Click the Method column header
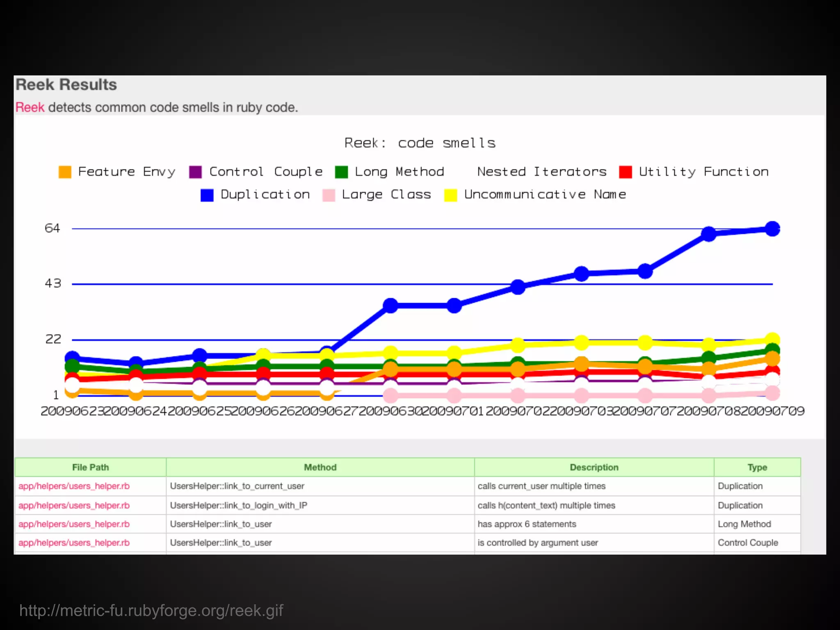 point(320,467)
